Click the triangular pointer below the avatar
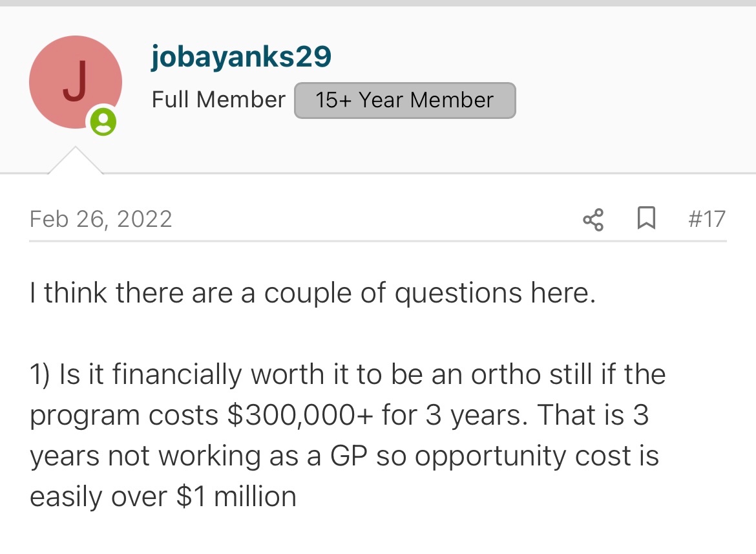The height and width of the screenshot is (554, 756). point(75,160)
